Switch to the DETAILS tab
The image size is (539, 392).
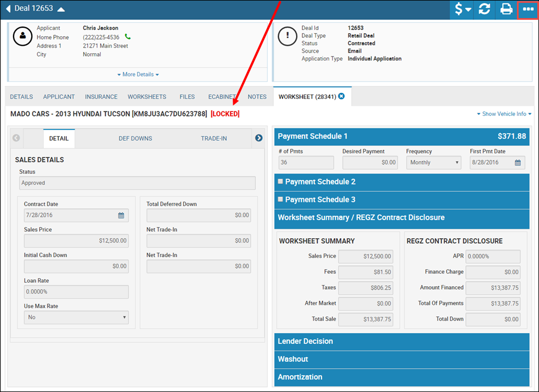point(22,97)
